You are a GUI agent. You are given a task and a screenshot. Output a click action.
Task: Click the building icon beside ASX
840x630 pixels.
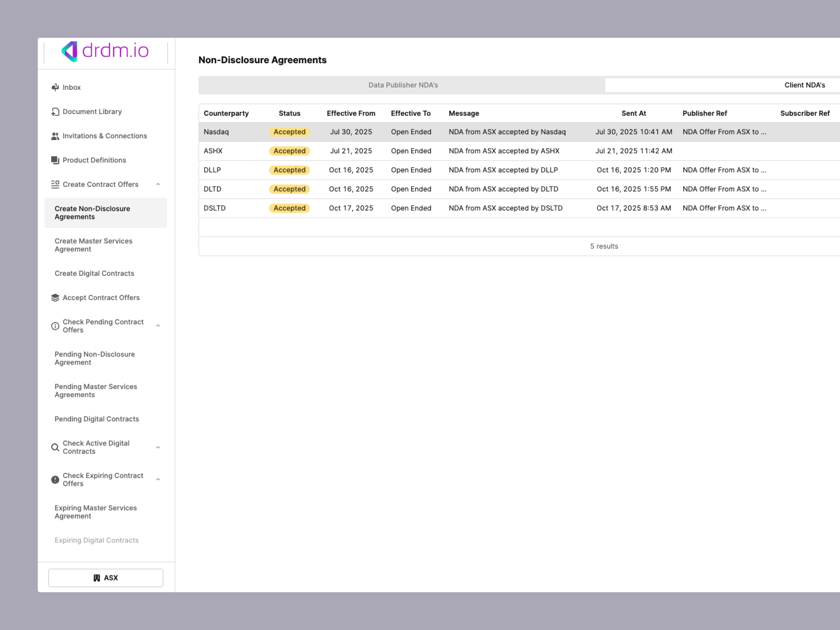97,577
